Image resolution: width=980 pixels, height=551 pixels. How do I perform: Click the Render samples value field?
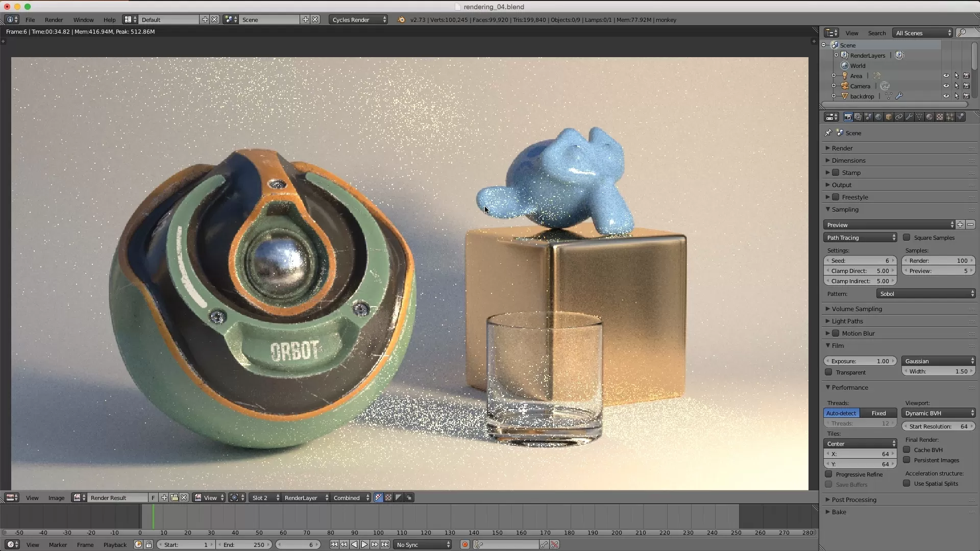pyautogui.click(x=938, y=260)
